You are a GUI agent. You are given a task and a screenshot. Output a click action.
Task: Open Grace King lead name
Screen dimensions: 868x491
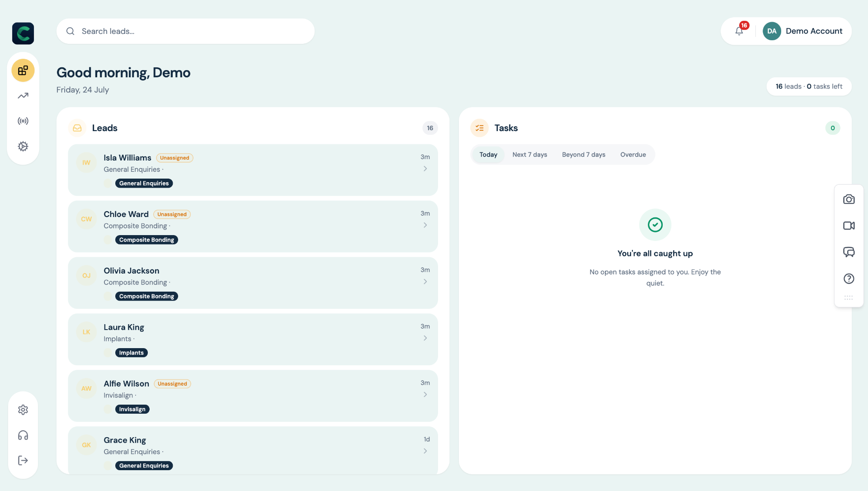(125, 440)
